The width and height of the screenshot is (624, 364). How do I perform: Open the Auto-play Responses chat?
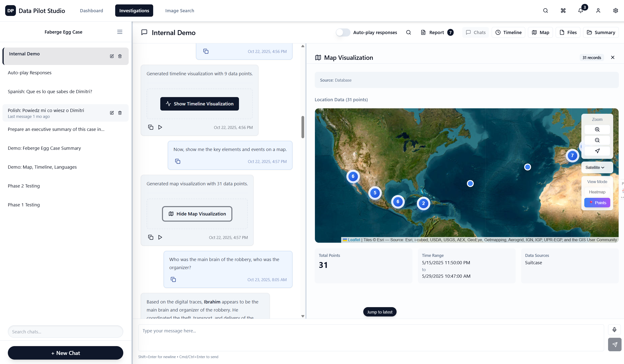(65, 73)
